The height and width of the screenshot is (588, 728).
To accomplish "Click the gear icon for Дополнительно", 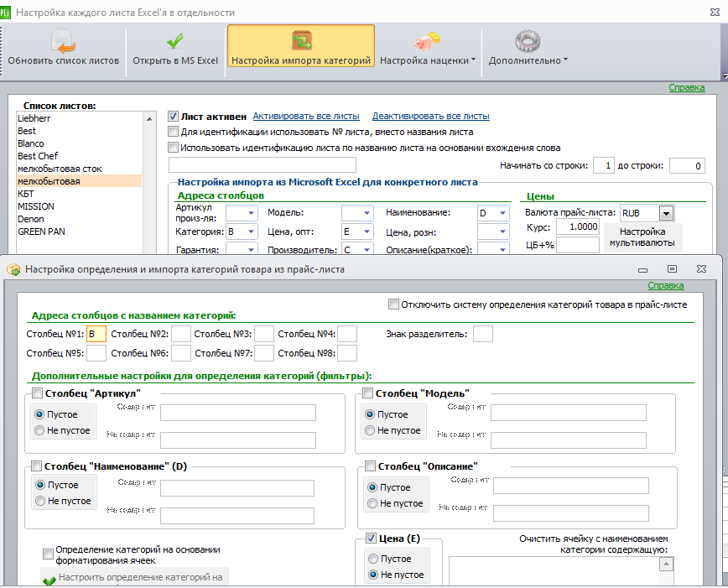I will coord(528,41).
